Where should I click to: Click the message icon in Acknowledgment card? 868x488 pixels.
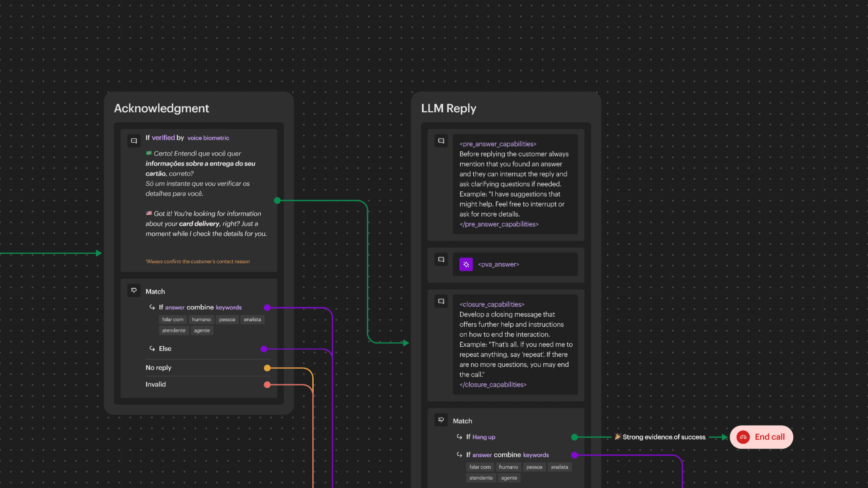pyautogui.click(x=134, y=141)
